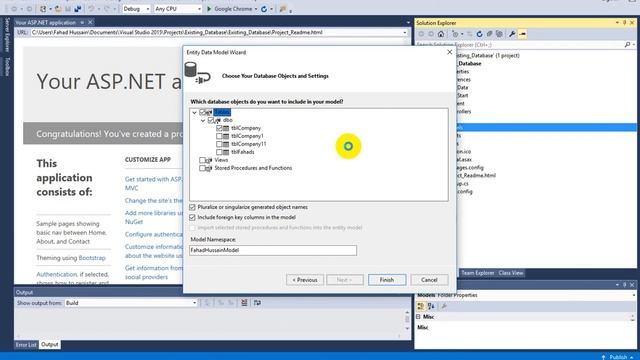This screenshot has width=640, height=360.
Task: Open Properties object selector dropdown
Action: pos(633,295)
